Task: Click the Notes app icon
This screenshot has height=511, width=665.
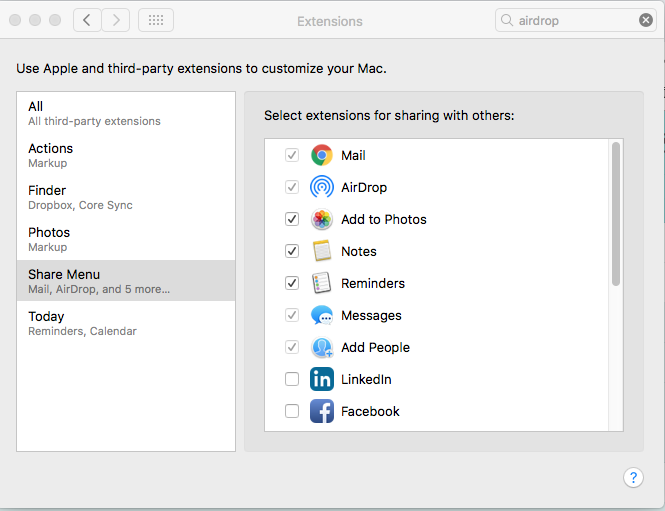Action: pyautogui.click(x=321, y=251)
